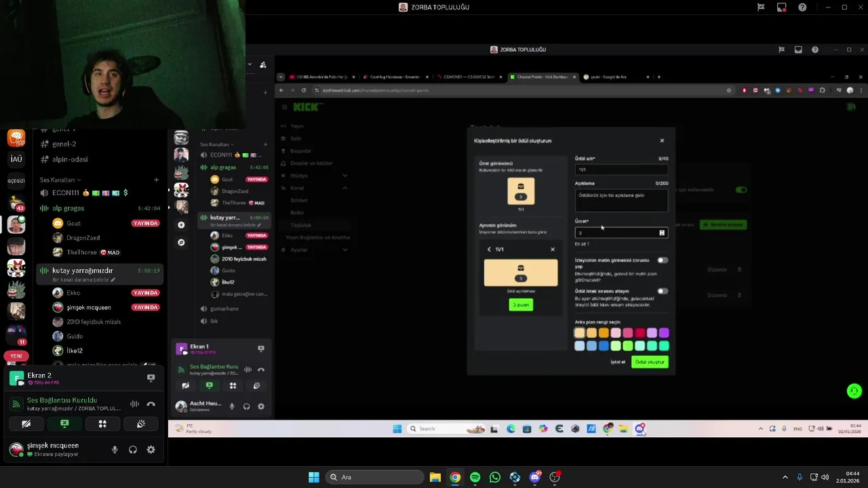Open Yayın Bağlantısı ve Anahtar in Kick sidebar
The image size is (868, 488).
coord(317,238)
